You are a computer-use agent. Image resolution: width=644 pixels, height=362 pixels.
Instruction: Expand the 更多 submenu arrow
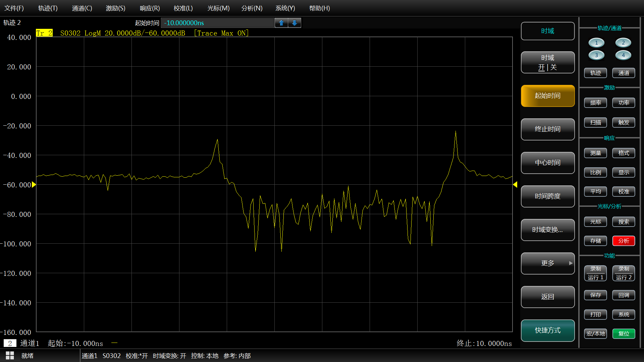(x=571, y=263)
